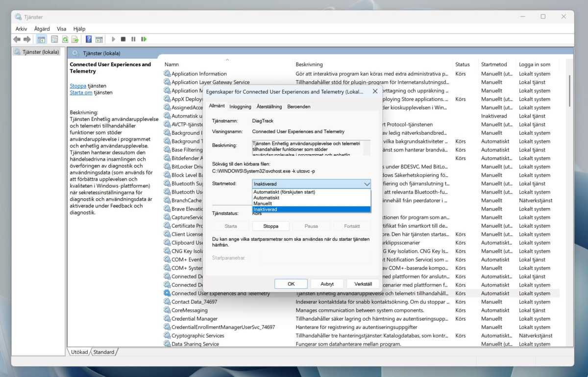Select Tjänster (lokala) in the tree
Screen dimensions: 588x377
[41, 52]
